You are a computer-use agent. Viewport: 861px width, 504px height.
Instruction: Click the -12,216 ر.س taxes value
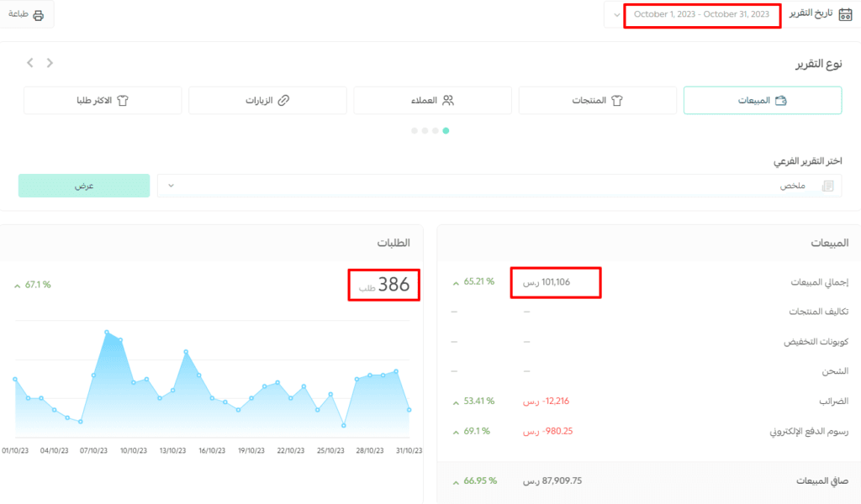546,402
